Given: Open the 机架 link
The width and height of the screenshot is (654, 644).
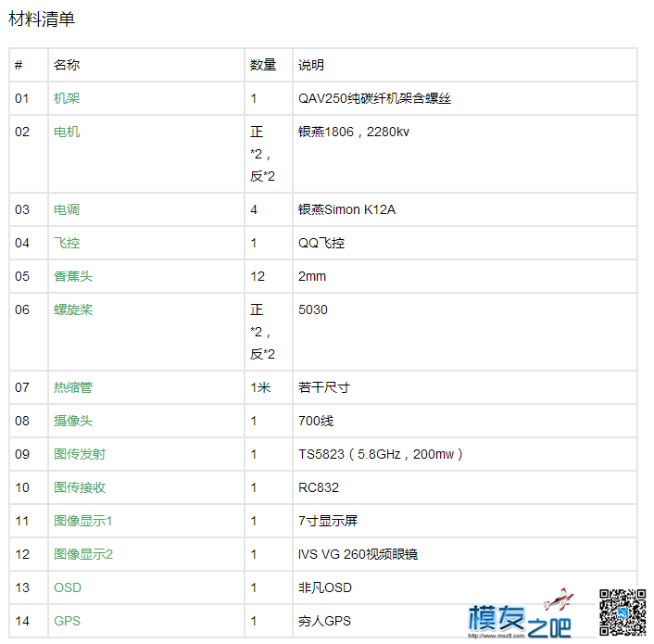Looking at the screenshot, I should [67, 98].
